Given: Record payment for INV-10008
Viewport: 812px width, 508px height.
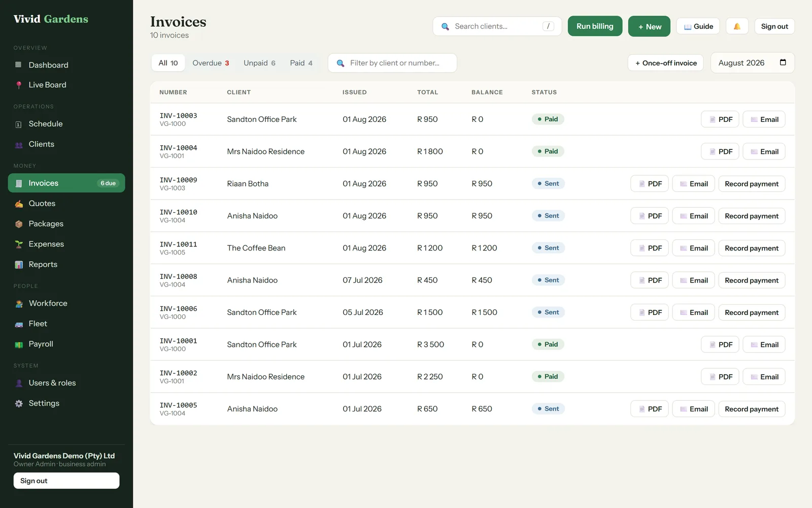Looking at the screenshot, I should click(x=752, y=280).
